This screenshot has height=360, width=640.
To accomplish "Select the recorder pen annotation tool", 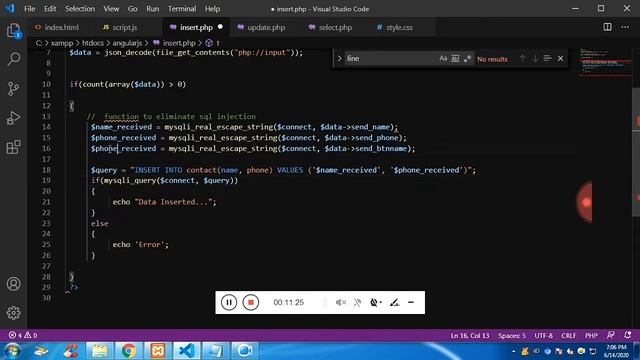I will (394, 302).
